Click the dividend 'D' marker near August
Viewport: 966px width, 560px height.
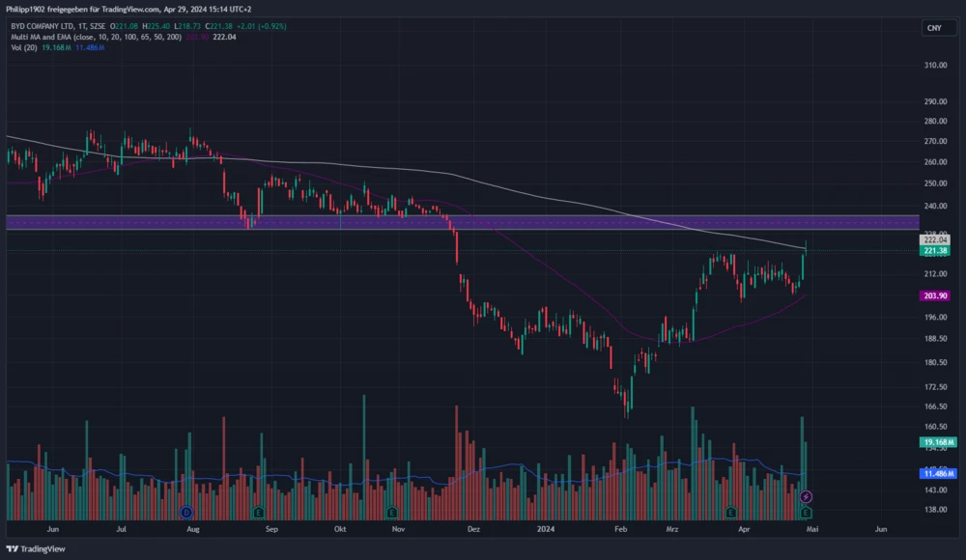click(186, 511)
